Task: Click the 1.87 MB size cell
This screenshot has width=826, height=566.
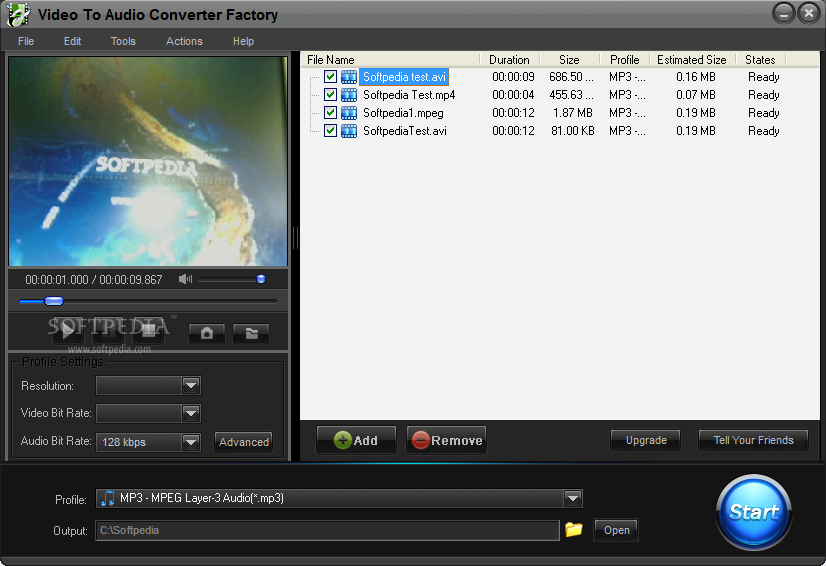Action: pos(573,113)
